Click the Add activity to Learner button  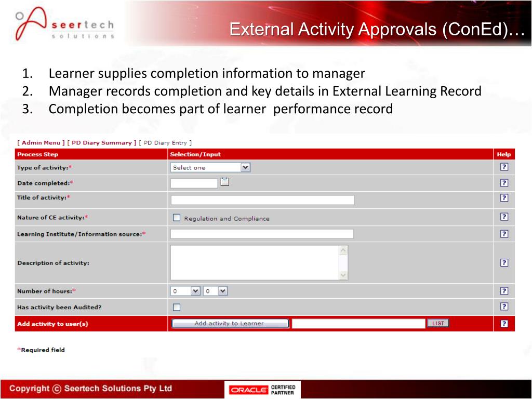pyautogui.click(x=230, y=323)
